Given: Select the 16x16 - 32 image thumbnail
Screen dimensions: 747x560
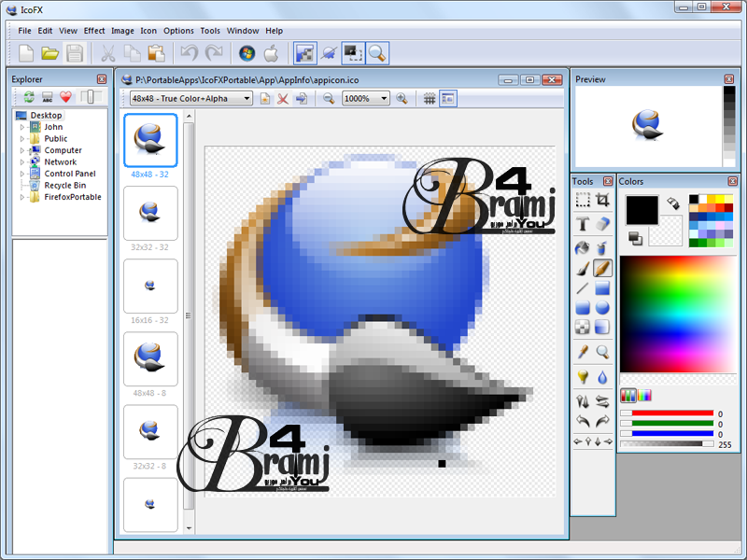Looking at the screenshot, I should point(150,287).
